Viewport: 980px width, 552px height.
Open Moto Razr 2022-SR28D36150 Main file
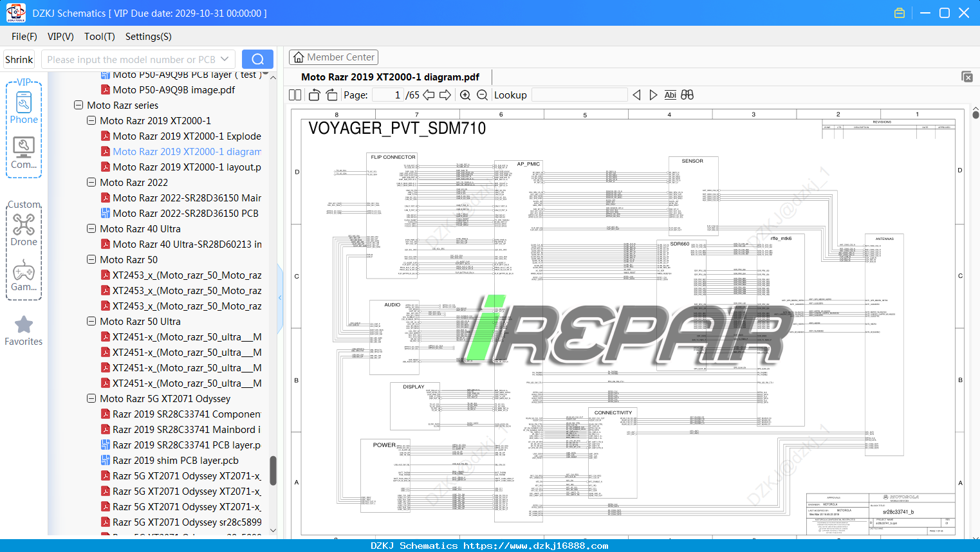[181, 198]
